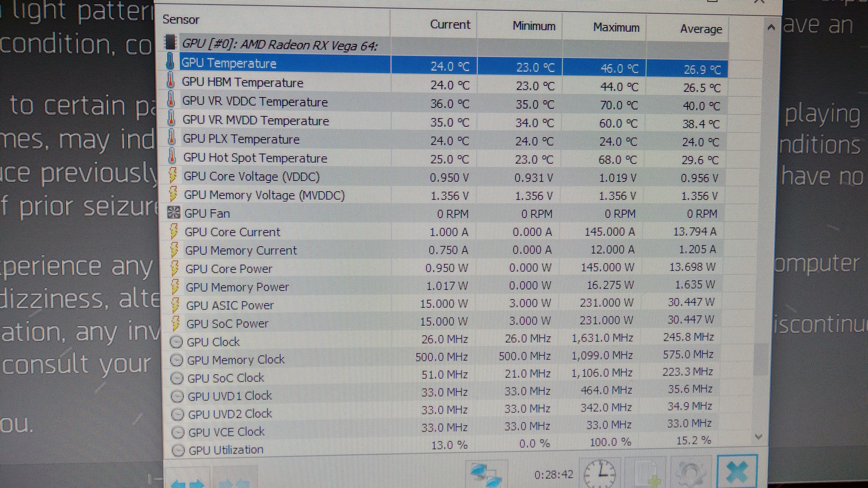Click the 16.275 W Memory Power maximum value

(x=610, y=285)
